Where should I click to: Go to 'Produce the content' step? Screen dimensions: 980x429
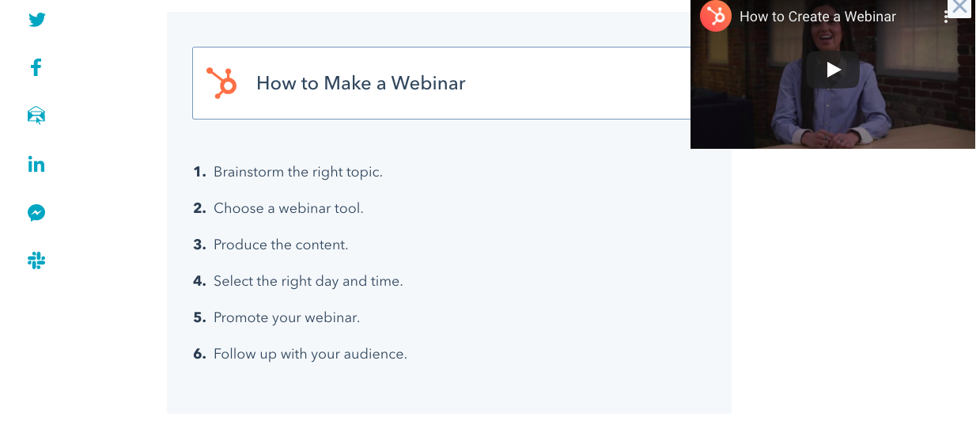(281, 245)
